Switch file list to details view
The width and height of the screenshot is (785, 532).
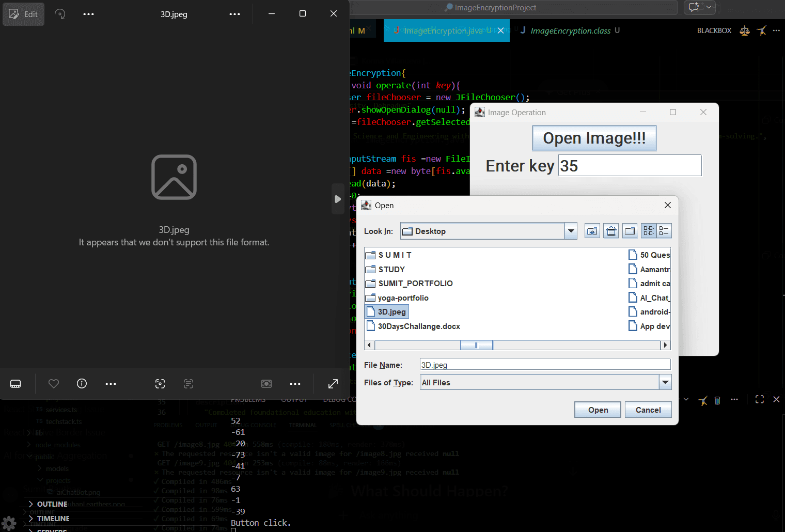coord(664,230)
